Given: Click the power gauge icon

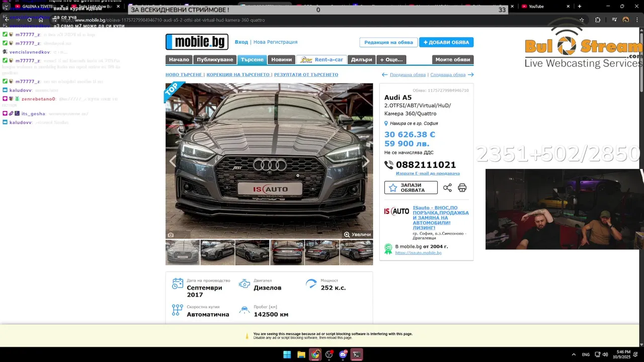Looking at the screenshot, I should point(311,284).
